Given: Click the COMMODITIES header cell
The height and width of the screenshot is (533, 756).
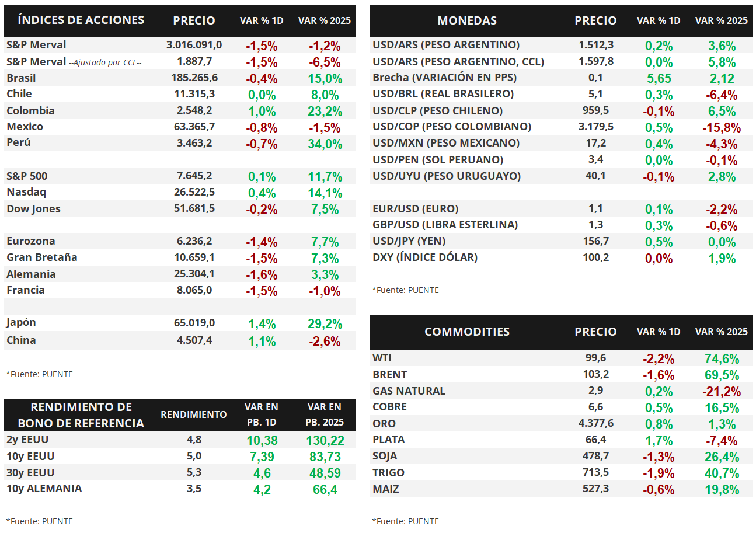Looking at the screenshot, I should (467, 332).
